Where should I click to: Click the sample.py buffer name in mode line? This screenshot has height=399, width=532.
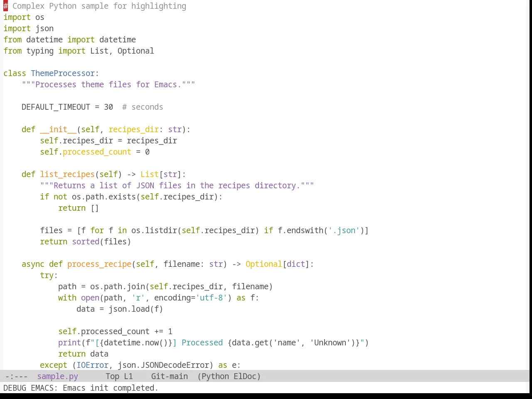[x=57, y=376]
